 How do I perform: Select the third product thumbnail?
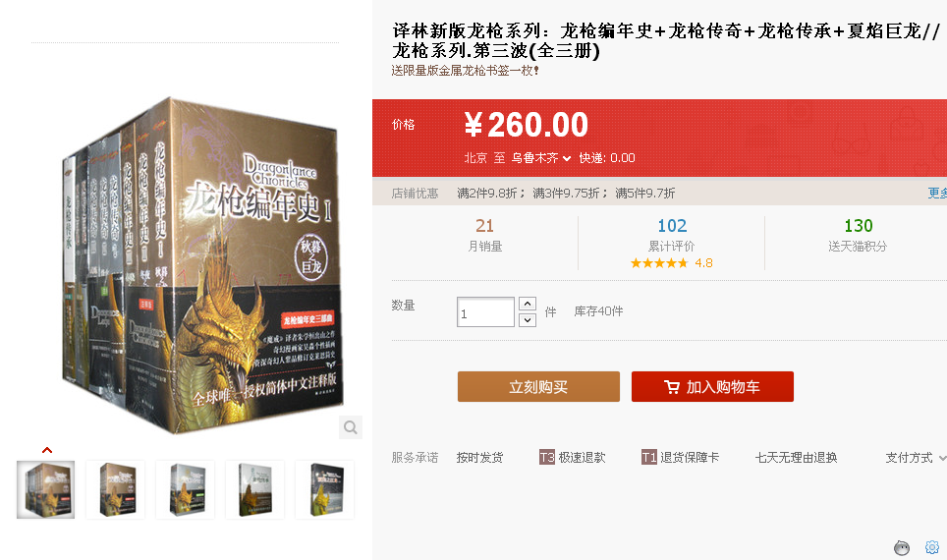pos(186,489)
